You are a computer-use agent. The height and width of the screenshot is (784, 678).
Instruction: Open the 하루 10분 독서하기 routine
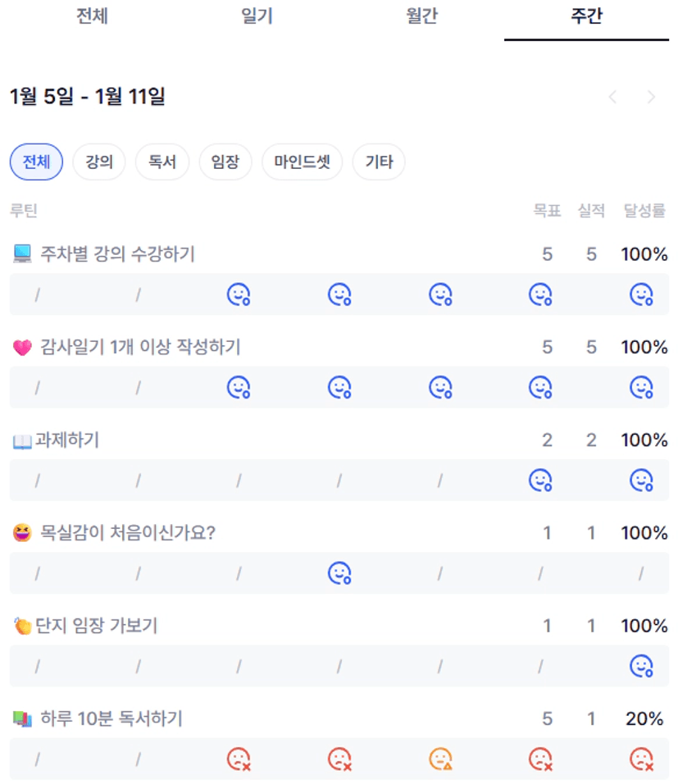click(111, 719)
